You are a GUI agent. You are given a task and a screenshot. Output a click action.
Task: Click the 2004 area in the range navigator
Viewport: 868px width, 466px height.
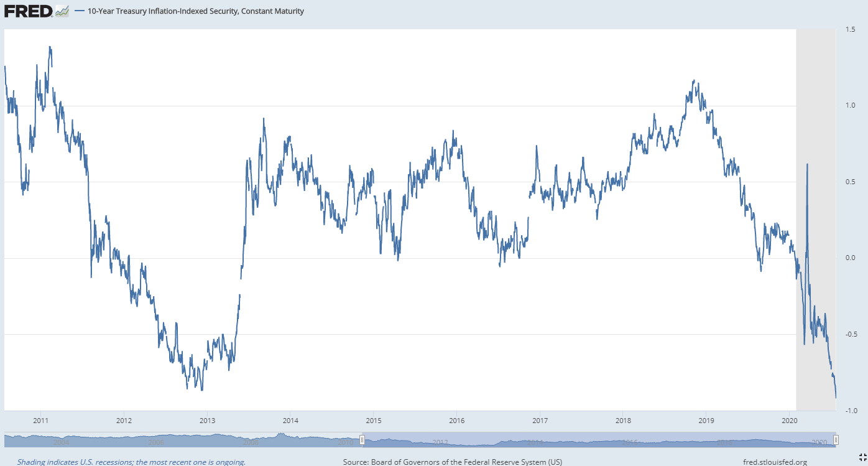pyautogui.click(x=61, y=442)
